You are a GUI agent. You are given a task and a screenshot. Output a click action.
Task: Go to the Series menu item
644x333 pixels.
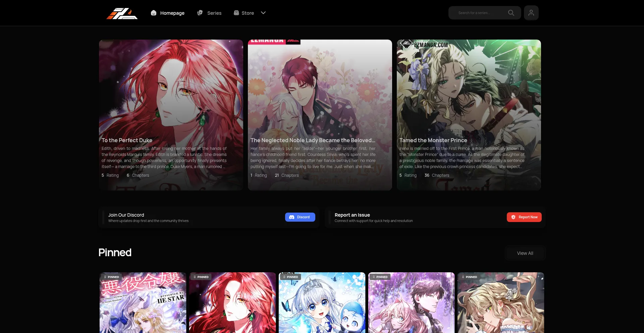pos(214,13)
